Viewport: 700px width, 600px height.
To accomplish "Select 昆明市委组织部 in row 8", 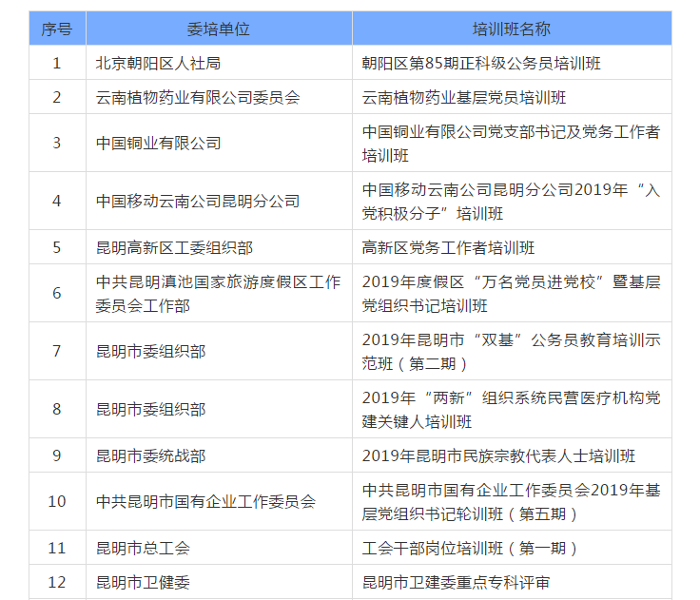I will (x=219, y=409).
